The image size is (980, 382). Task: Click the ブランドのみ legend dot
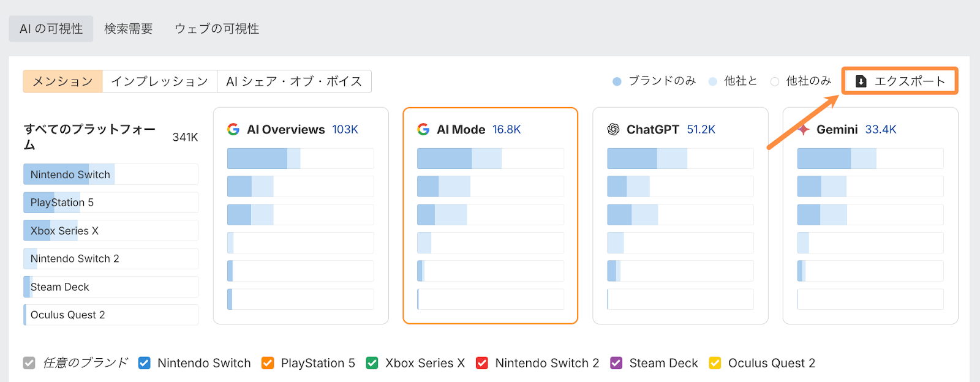coord(617,81)
